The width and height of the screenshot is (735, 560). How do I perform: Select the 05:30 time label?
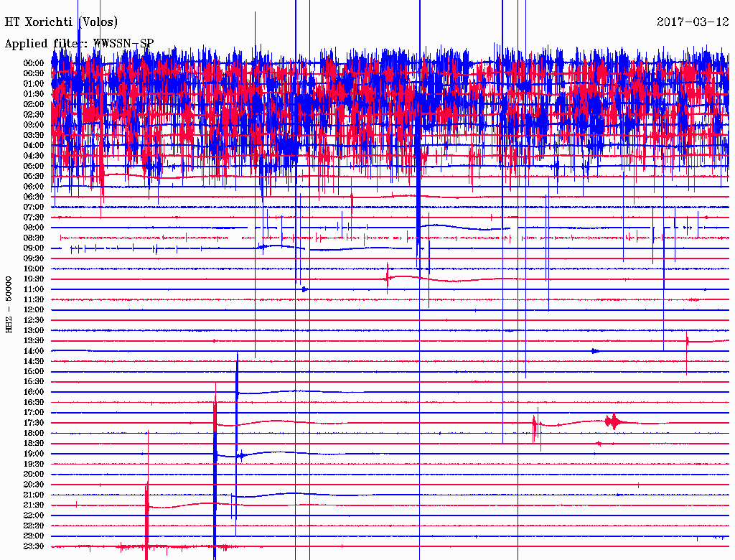(34, 176)
